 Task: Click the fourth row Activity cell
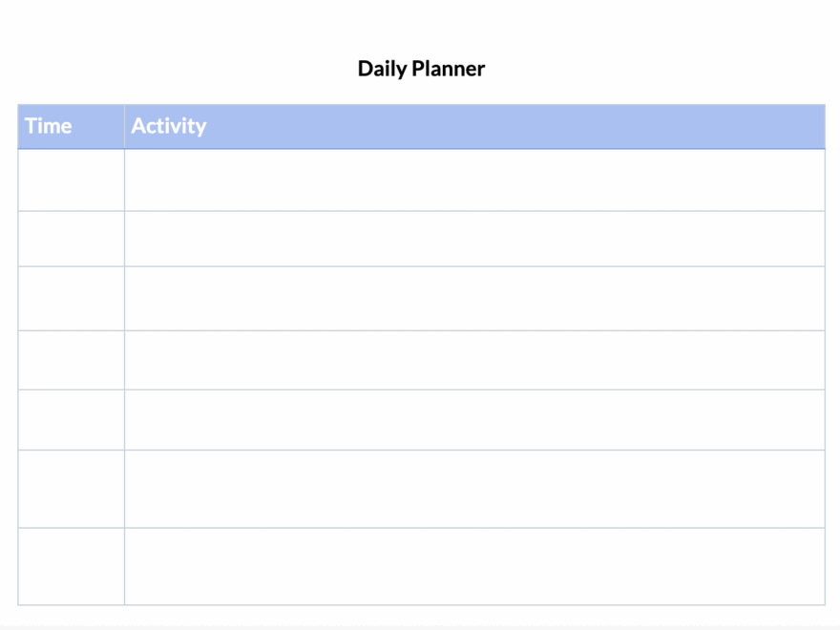474,360
